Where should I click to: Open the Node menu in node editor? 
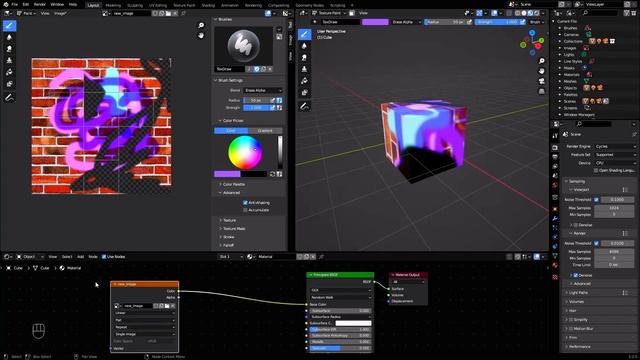click(x=93, y=257)
